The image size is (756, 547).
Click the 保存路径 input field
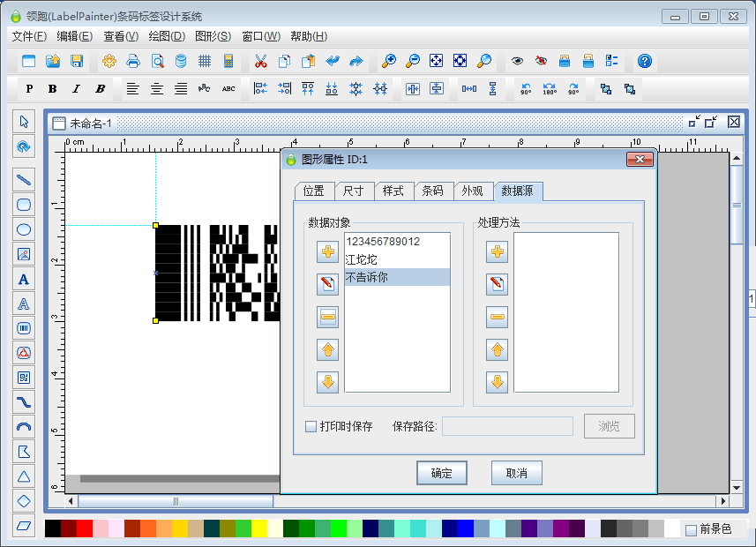[508, 426]
